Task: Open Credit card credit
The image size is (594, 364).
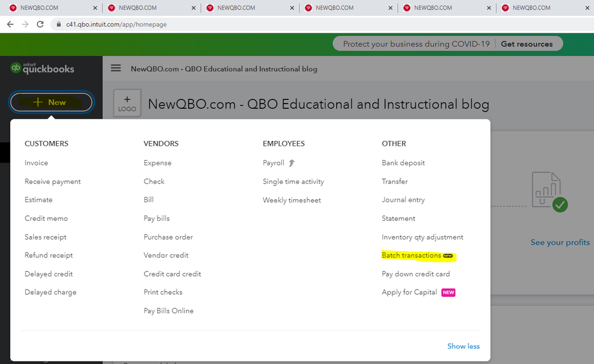Action: [172, 274]
